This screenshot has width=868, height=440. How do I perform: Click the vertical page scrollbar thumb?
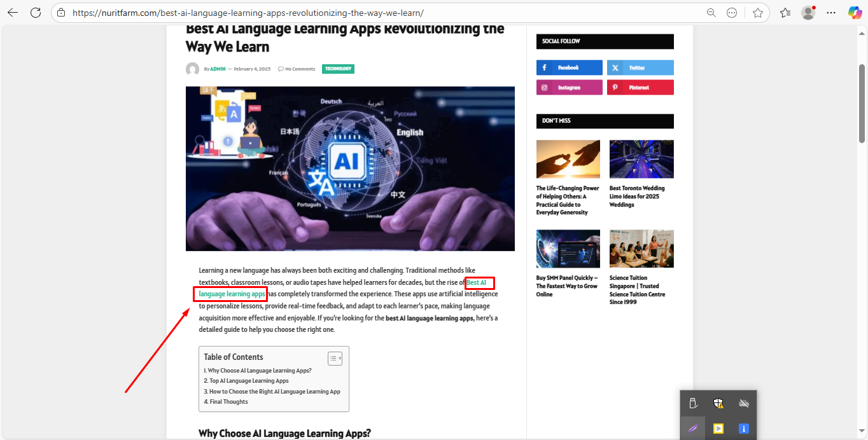862,103
